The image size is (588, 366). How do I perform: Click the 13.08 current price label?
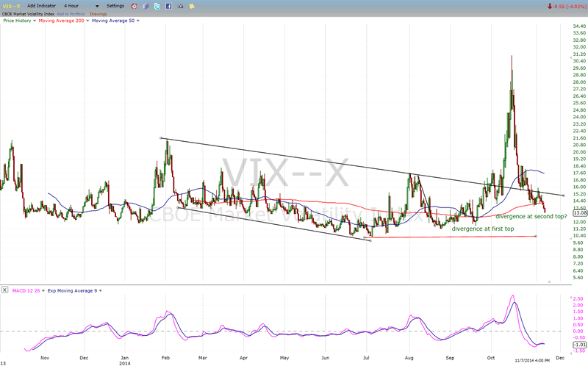coord(580,212)
